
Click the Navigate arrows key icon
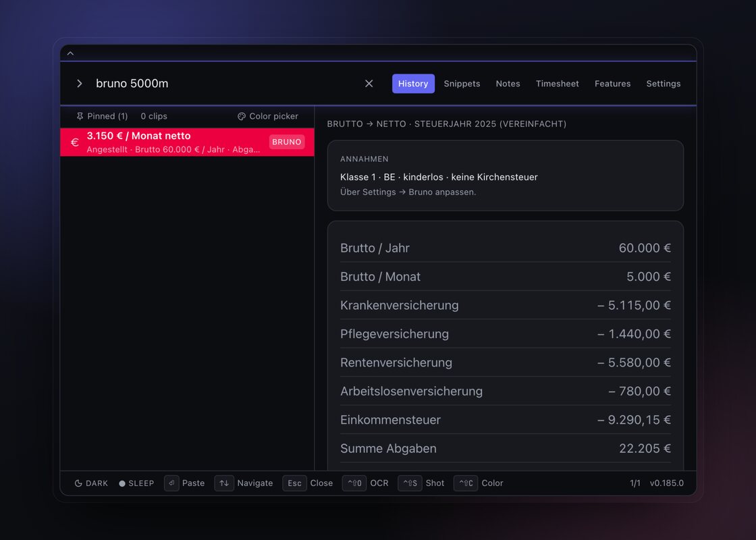tap(224, 483)
